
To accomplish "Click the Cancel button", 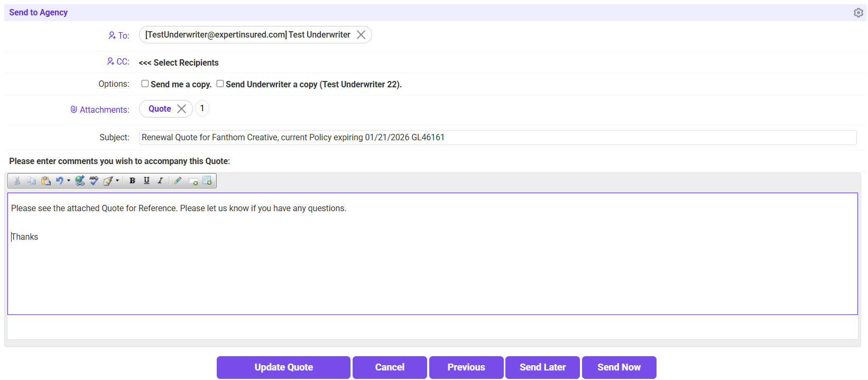I will click(x=390, y=367).
